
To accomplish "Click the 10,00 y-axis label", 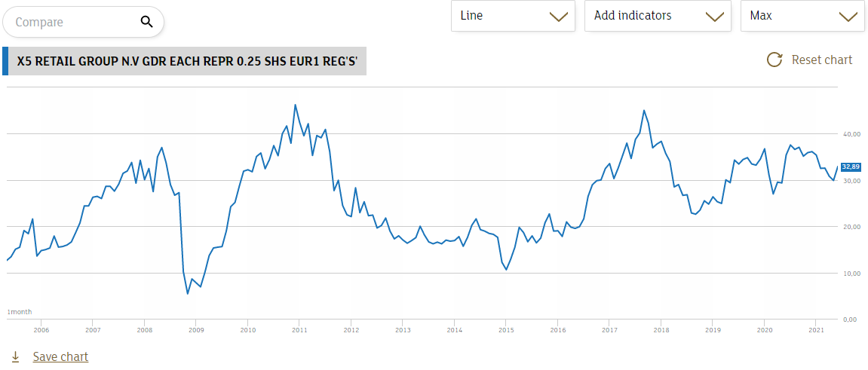I will [851, 274].
